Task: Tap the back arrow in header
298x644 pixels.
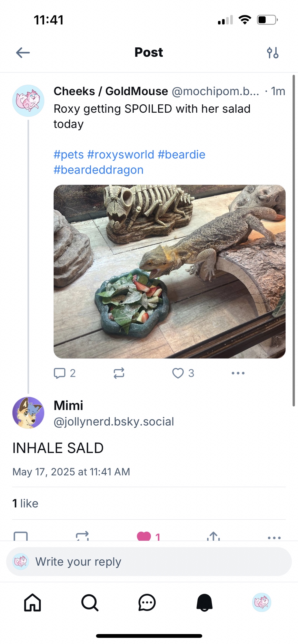Action: pyautogui.click(x=23, y=52)
